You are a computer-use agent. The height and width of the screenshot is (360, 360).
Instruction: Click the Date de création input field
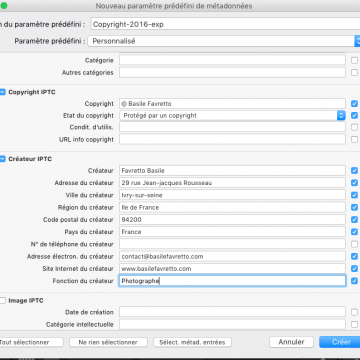pyautogui.click(x=232, y=312)
